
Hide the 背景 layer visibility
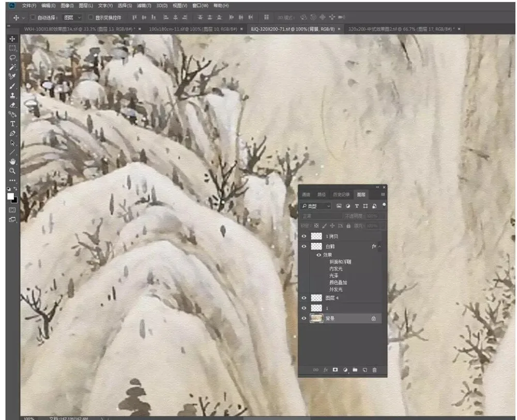pos(303,318)
